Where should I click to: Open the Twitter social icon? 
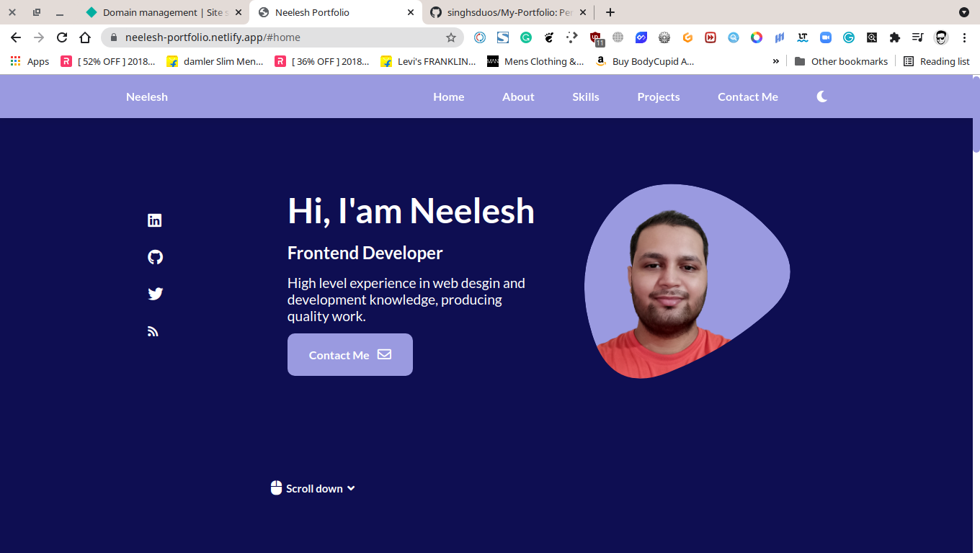155,294
